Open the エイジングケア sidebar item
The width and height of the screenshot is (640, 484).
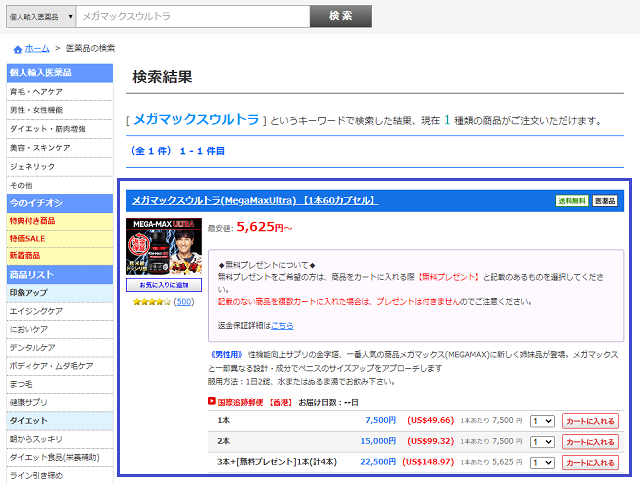60,311
